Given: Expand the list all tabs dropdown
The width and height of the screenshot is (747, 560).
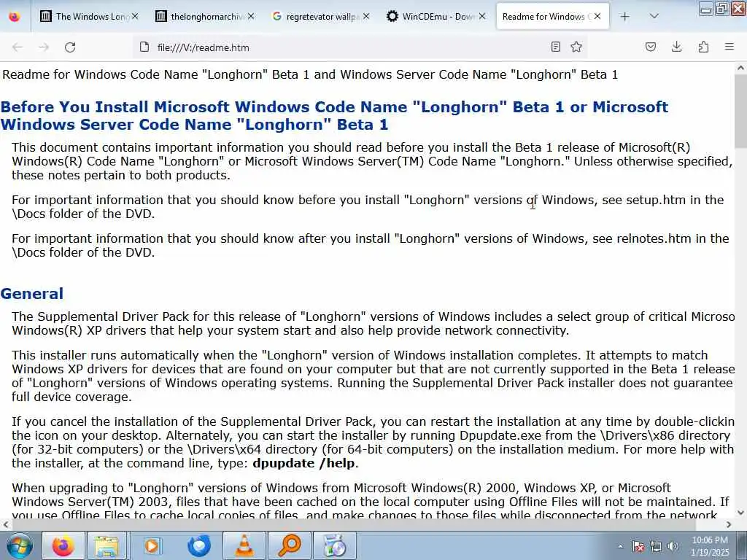Looking at the screenshot, I should (654, 17).
